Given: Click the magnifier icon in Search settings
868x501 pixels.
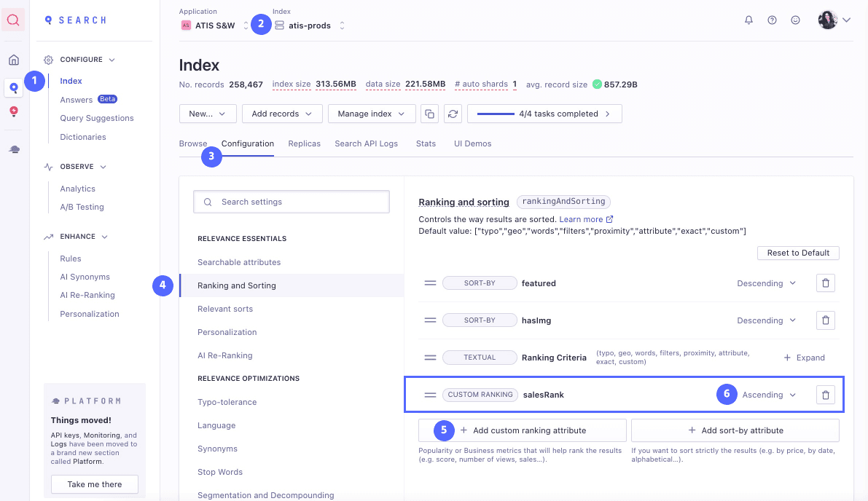Looking at the screenshot, I should point(208,202).
